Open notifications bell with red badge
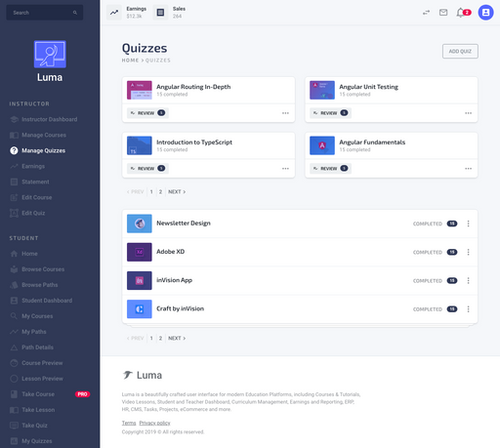The height and width of the screenshot is (448, 500). tap(463, 13)
